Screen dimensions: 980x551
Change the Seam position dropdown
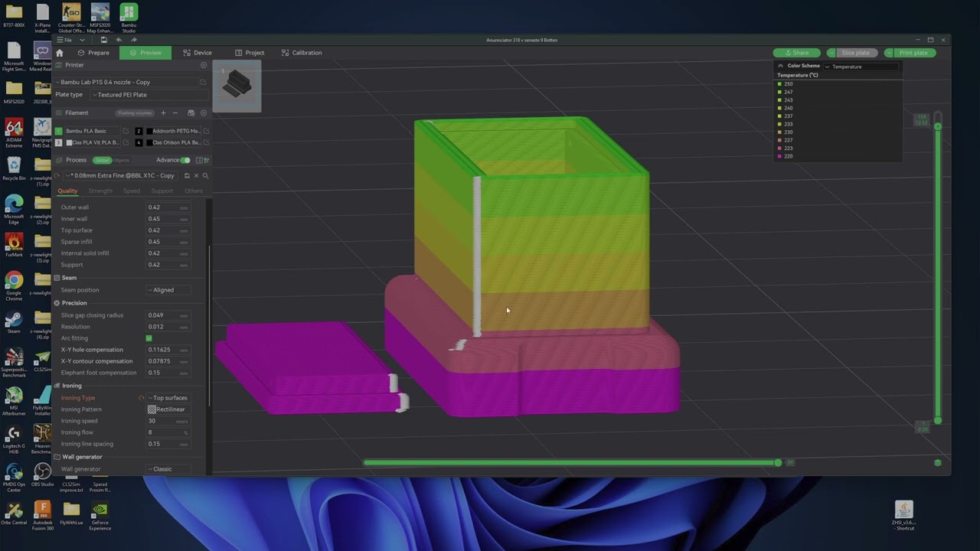click(x=168, y=290)
